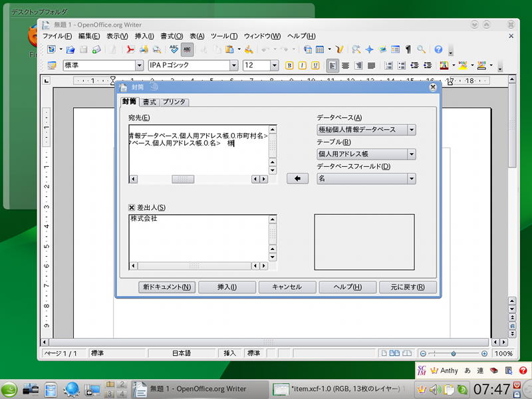Image resolution: width=532 pixels, height=399 pixels.
Task: Select the align left paragraph icon
Action: (x=332, y=65)
